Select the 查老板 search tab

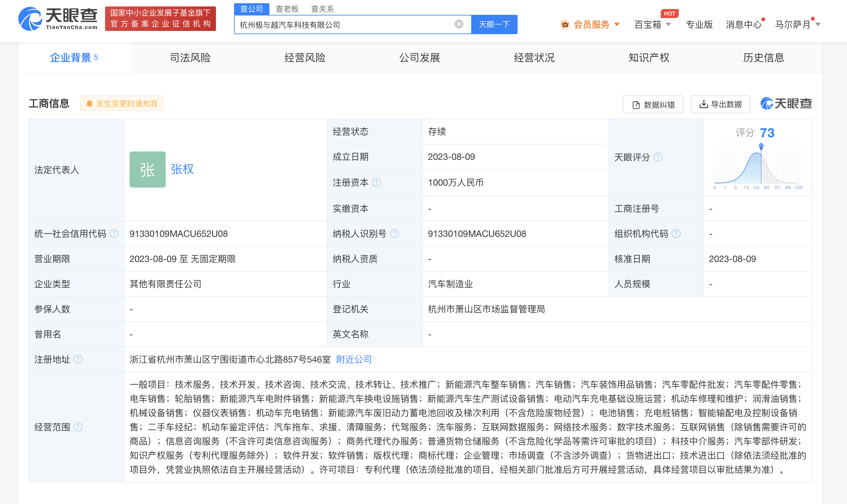click(287, 9)
